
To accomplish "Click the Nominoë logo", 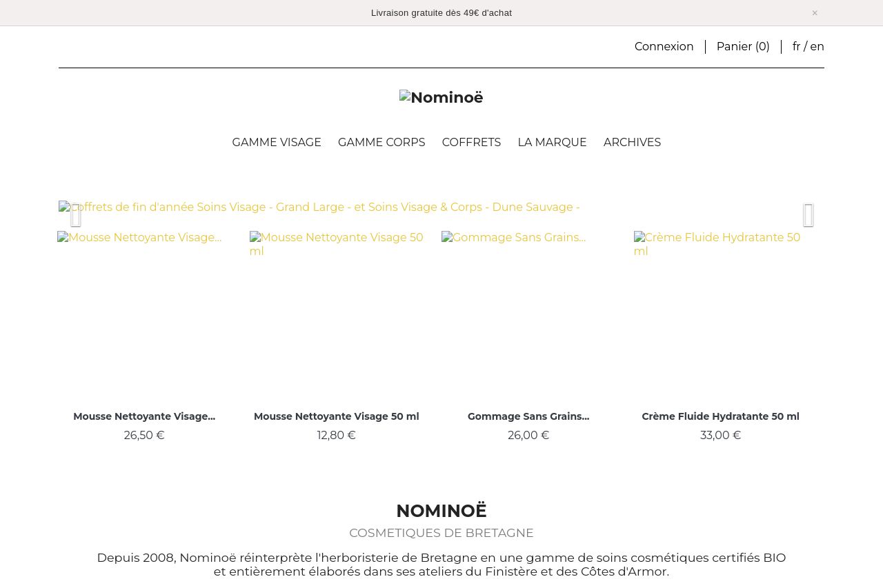I will (x=441, y=97).
